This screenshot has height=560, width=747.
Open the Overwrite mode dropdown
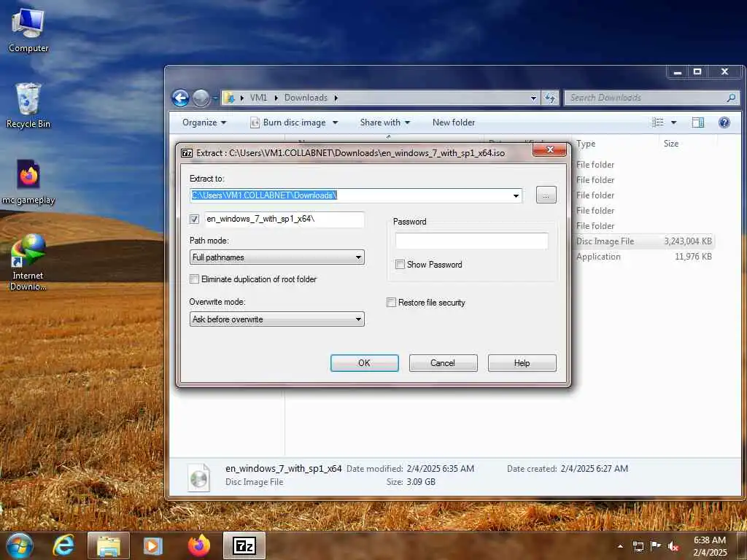[276, 319]
